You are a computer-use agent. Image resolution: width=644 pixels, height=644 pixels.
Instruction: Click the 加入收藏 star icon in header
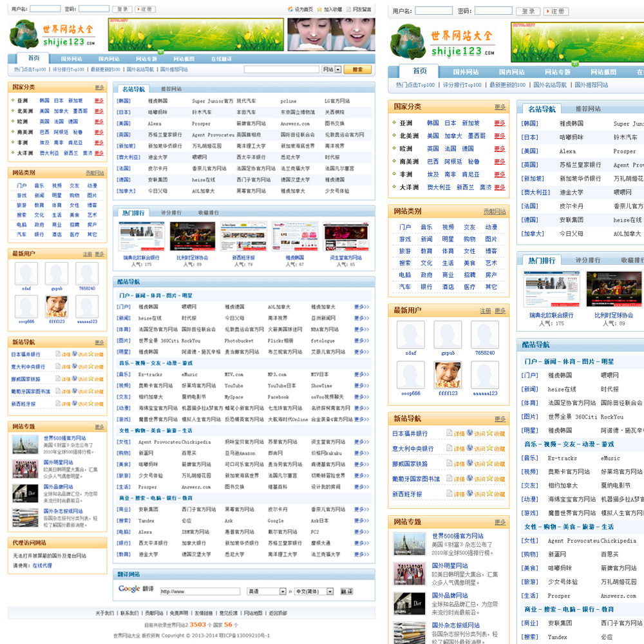(x=319, y=9)
